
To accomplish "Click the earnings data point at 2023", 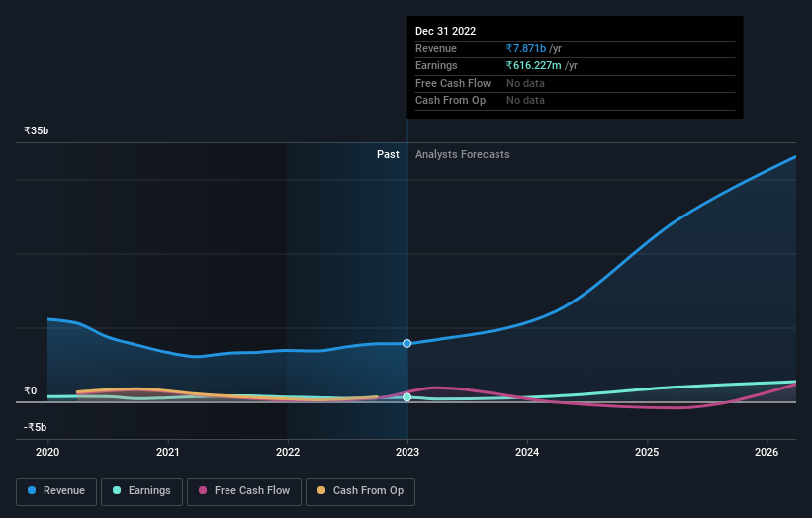I will pyautogui.click(x=407, y=397).
